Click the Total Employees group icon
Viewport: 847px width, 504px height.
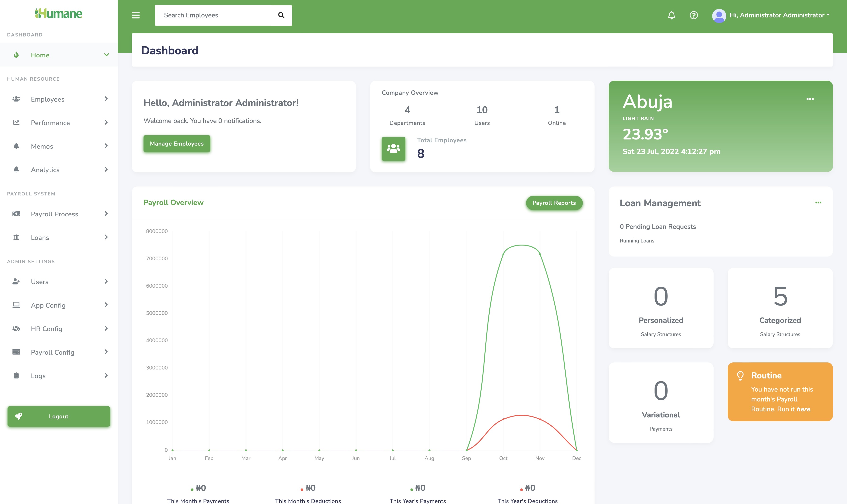[393, 149]
